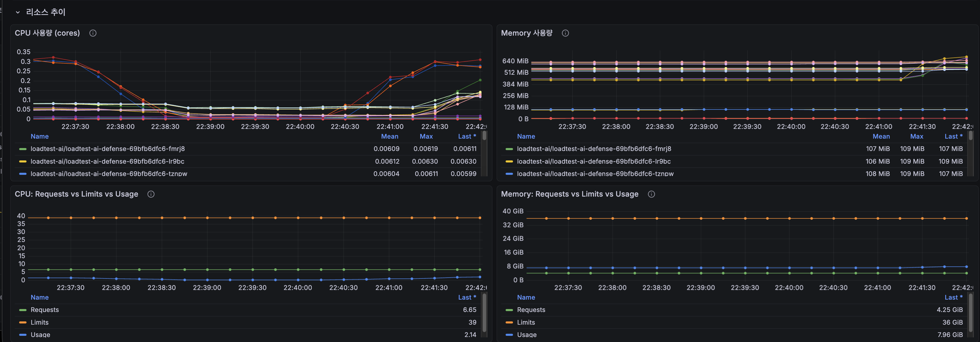Click CPU 사용량 (cores) panel title
The width and height of the screenshot is (980, 342).
(47, 33)
